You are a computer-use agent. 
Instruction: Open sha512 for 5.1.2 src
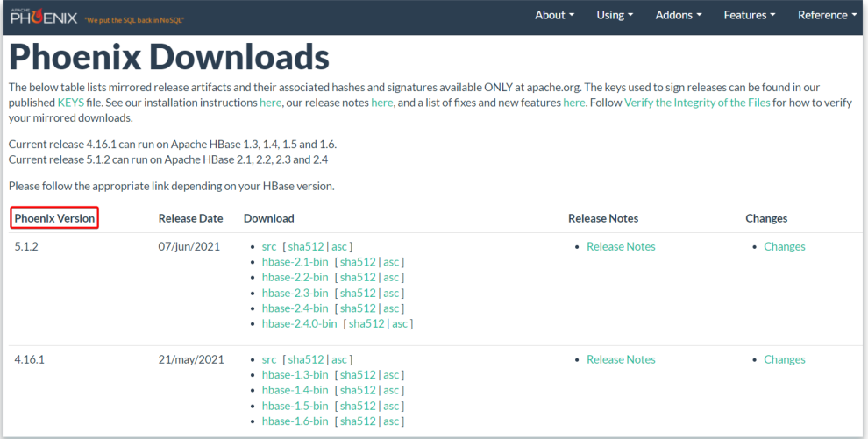[306, 246]
